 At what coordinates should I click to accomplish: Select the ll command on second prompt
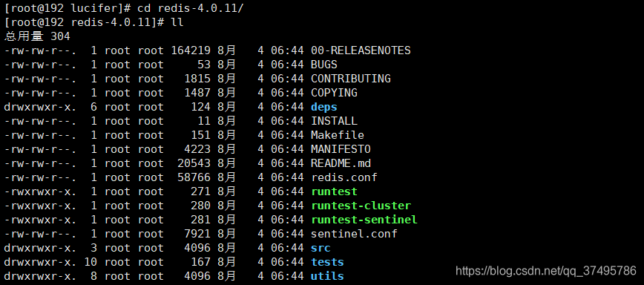177,22
